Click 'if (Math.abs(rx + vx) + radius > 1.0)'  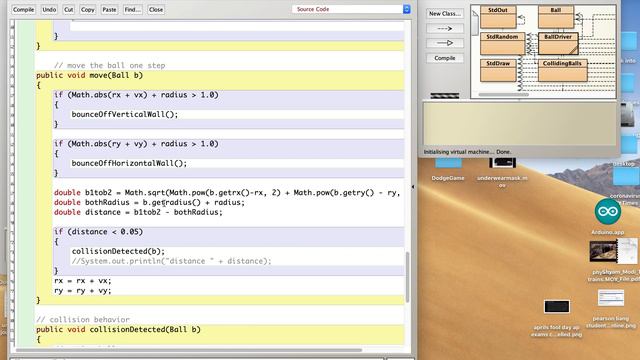(x=136, y=95)
